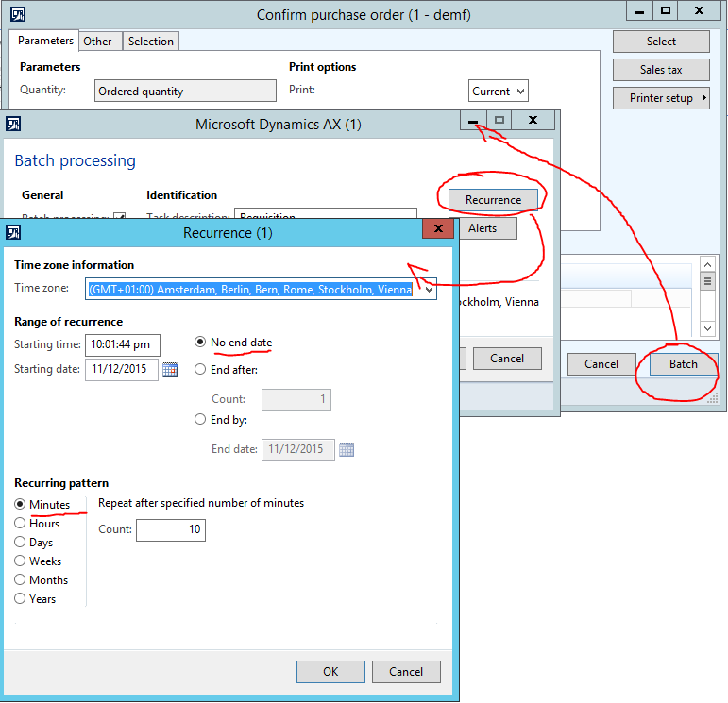Click the Recurrence button in Batch processing
Viewport: 728px width, 703px height.
(x=493, y=200)
